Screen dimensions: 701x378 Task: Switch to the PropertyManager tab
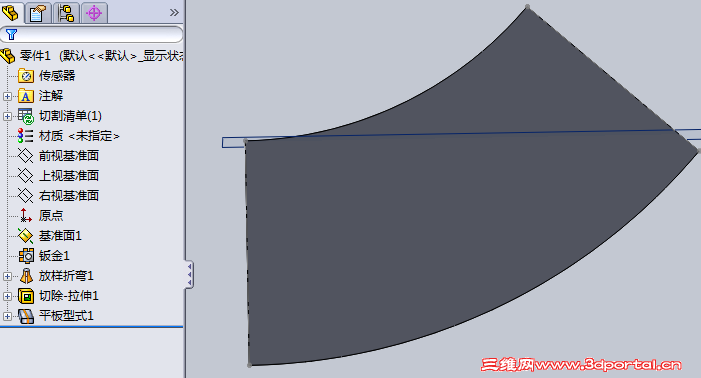coord(38,13)
